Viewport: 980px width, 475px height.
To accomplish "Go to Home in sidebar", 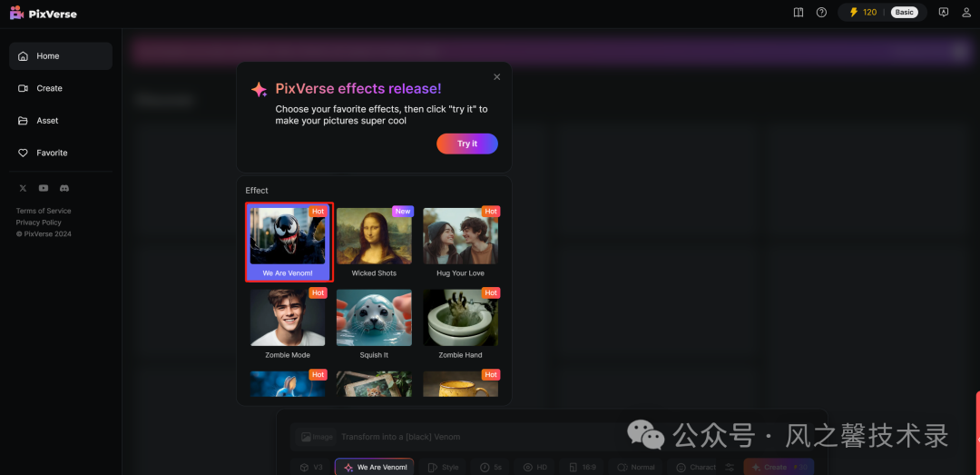I will 61,56.
